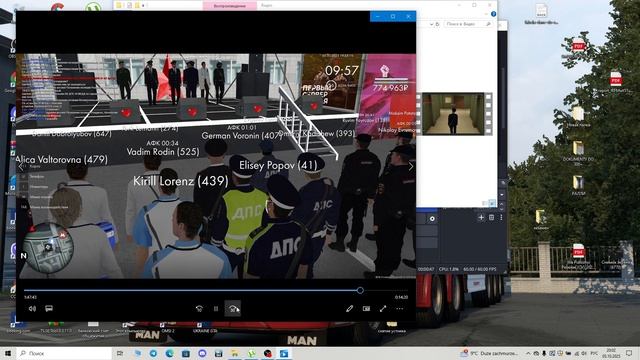Image resolution: width=640 pixels, height=360 pixels.
Task: Pause the playing video
Action: click(x=216, y=309)
